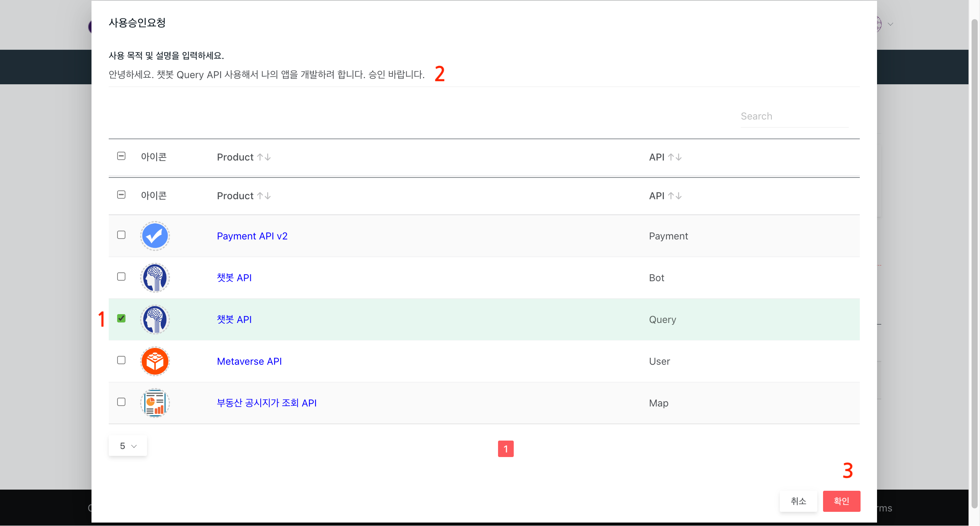
Task: Go to pagination page 1
Action: [505, 449]
